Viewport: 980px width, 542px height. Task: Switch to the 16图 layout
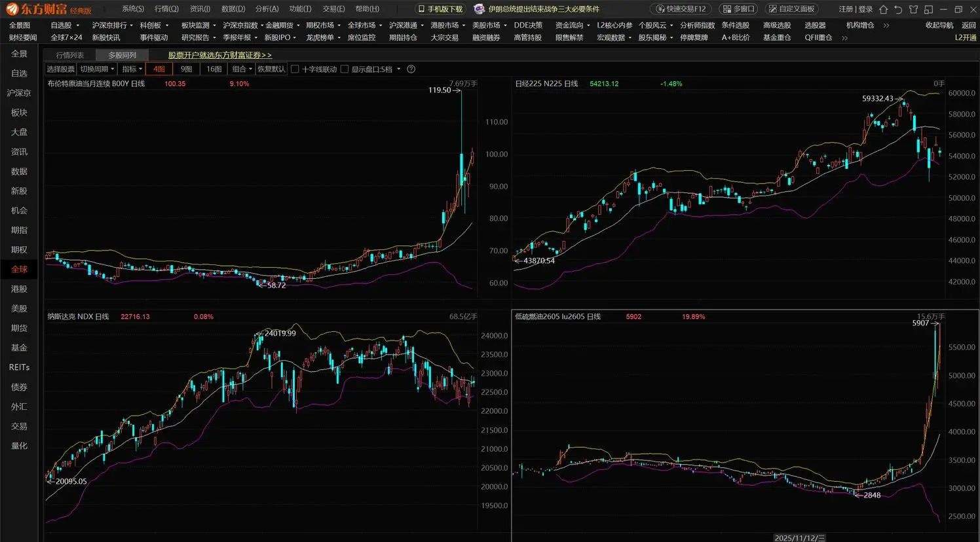tap(214, 69)
